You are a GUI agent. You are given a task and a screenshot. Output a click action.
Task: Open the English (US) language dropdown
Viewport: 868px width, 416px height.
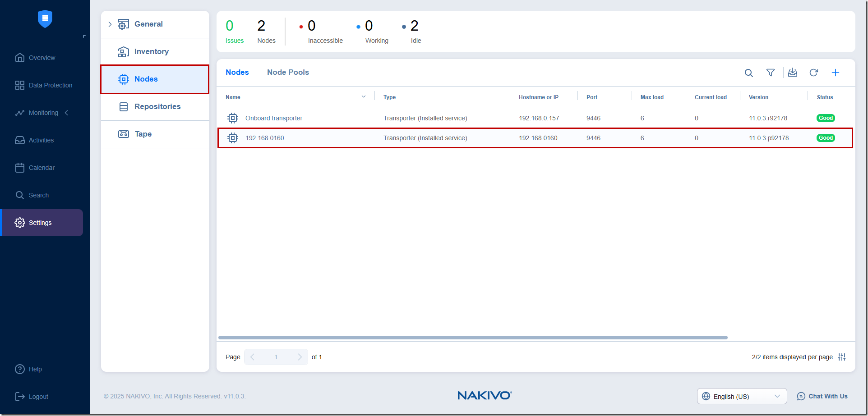(x=742, y=396)
